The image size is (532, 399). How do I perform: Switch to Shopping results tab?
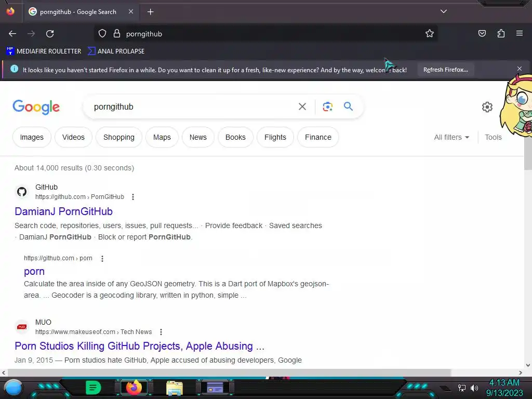119,137
